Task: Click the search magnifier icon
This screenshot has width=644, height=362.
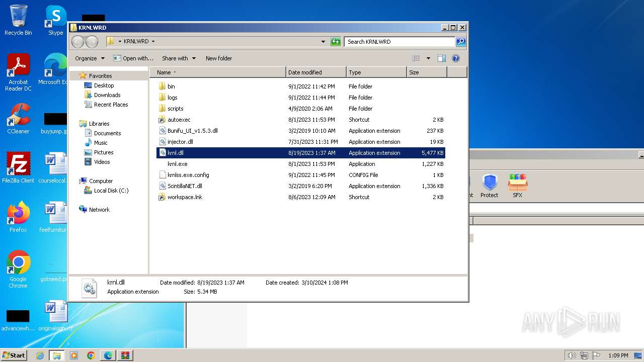Action: coord(460,42)
